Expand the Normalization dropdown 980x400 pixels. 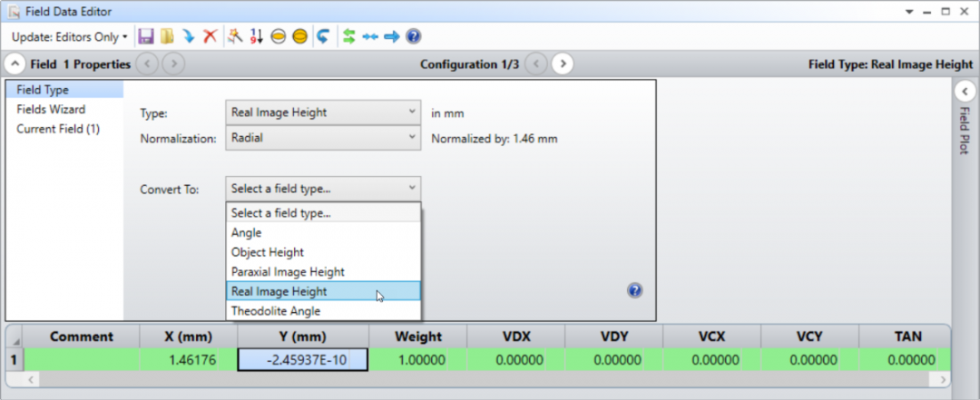[322, 139]
